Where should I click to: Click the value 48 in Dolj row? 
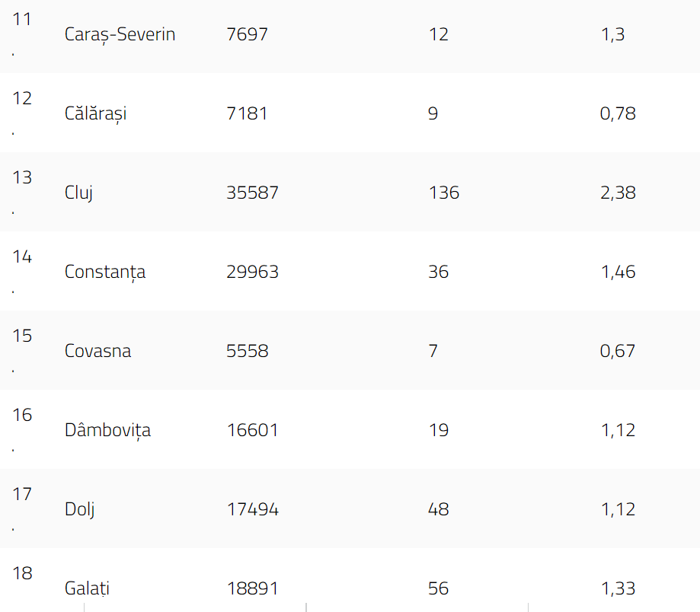pyautogui.click(x=438, y=509)
